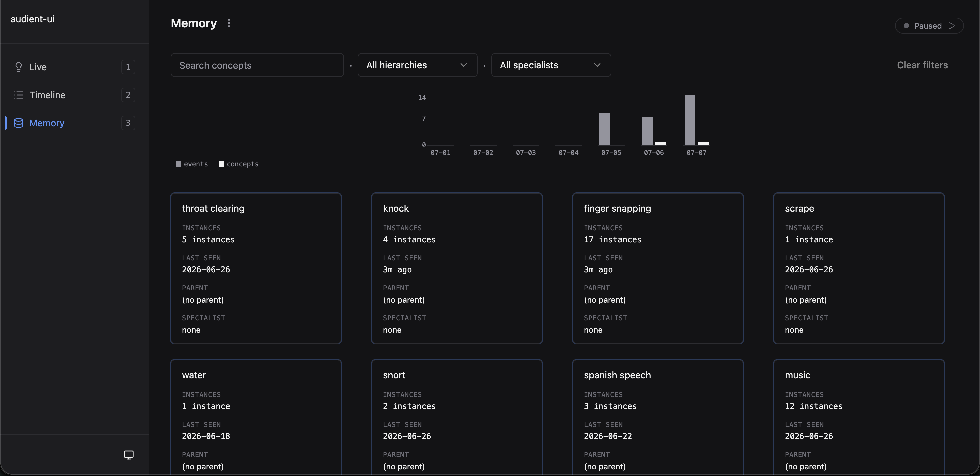Open the All specialists dropdown
This screenshot has height=476, width=980.
(551, 65)
